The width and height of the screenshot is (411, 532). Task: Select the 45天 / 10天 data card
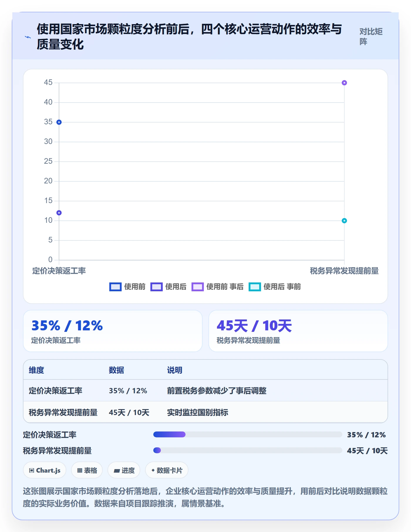298,331
